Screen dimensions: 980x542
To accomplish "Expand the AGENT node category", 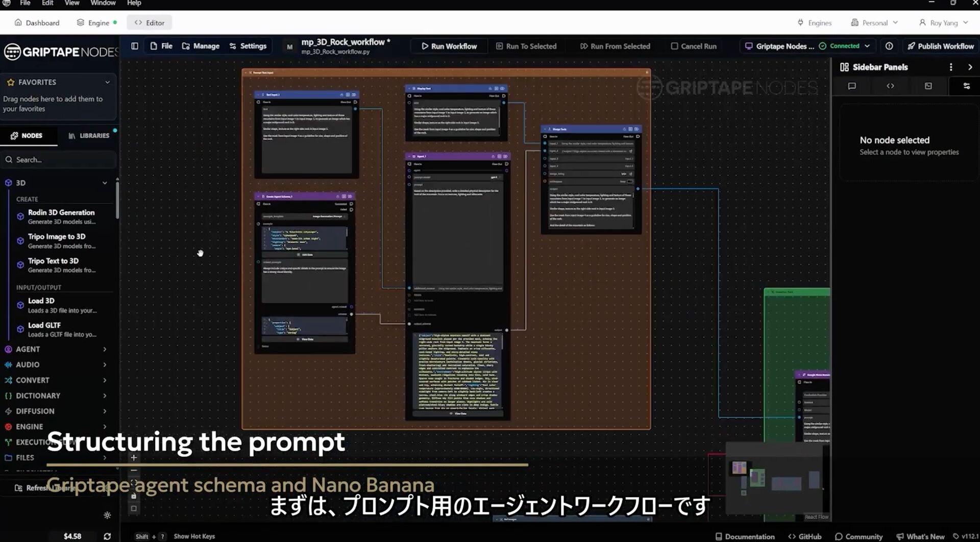I will 105,349.
